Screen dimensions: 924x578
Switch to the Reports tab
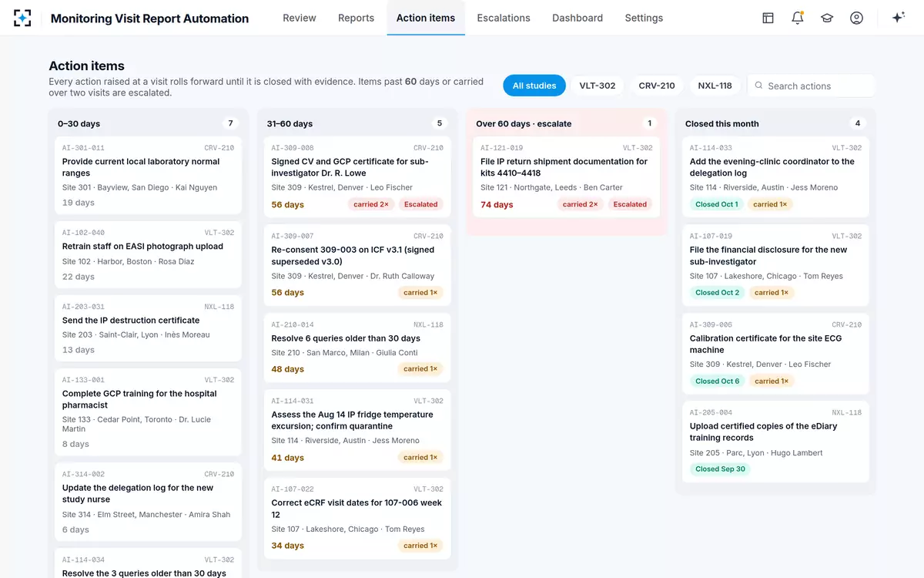(x=356, y=18)
